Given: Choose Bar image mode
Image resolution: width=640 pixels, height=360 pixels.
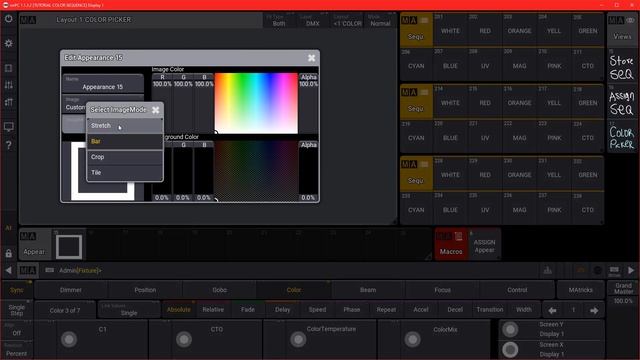Looking at the screenshot, I should point(124,141).
